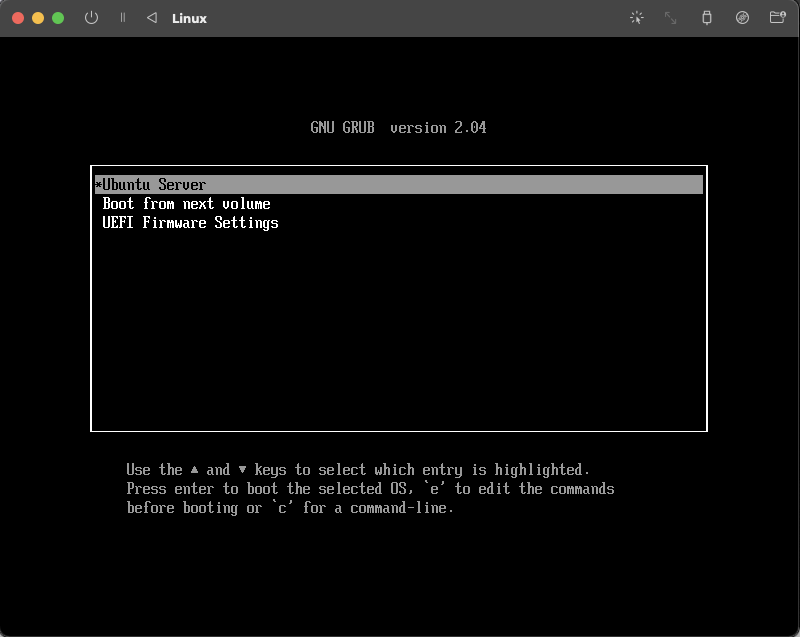Click the GNU GRUB version 2.04 heading
800x637 pixels.
click(x=398, y=128)
